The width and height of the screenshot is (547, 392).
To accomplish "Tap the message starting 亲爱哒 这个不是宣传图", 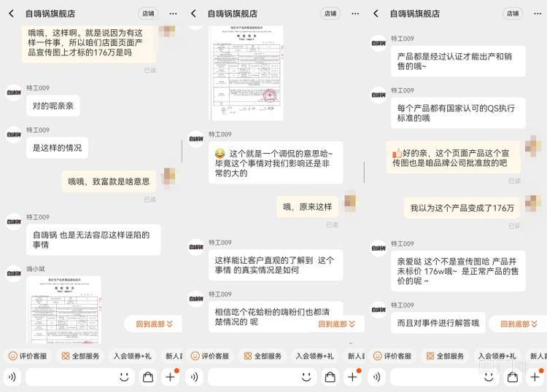I will [458, 271].
